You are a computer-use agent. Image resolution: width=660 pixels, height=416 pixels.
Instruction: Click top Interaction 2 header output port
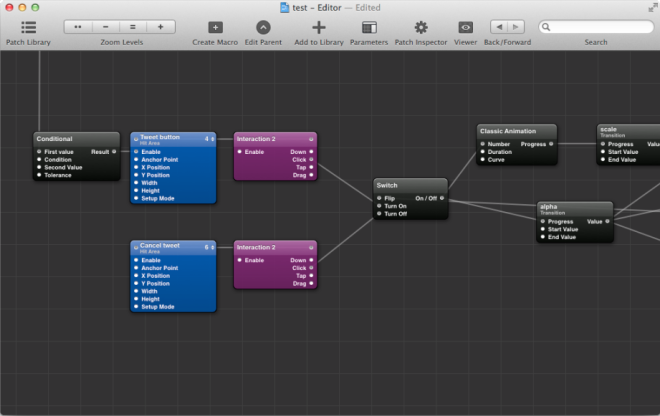pyautogui.click(x=311, y=139)
